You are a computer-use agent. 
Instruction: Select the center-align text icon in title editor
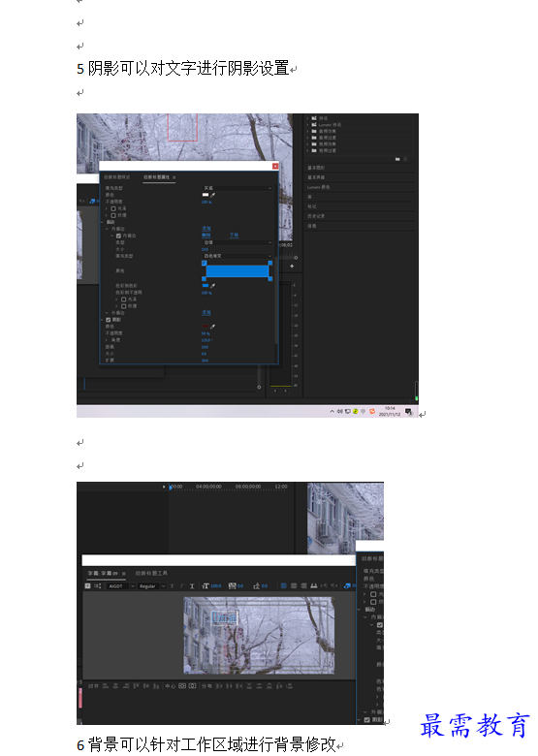[294, 585]
